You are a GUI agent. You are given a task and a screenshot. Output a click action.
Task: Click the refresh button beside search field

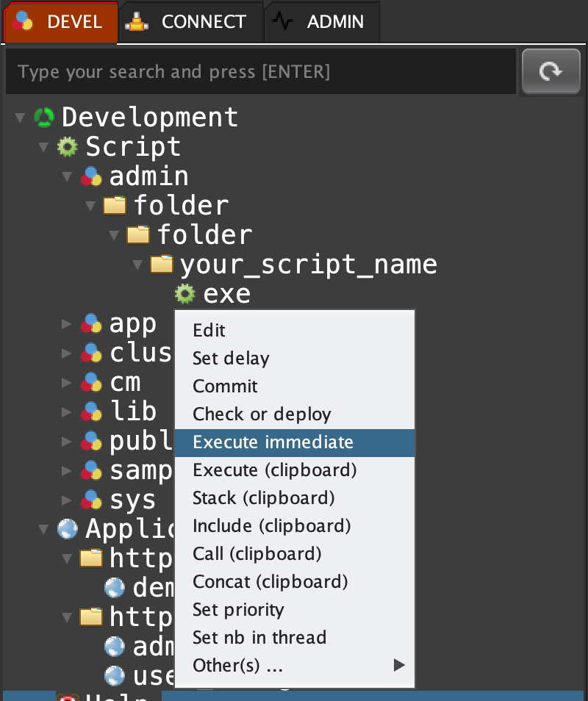click(x=551, y=71)
